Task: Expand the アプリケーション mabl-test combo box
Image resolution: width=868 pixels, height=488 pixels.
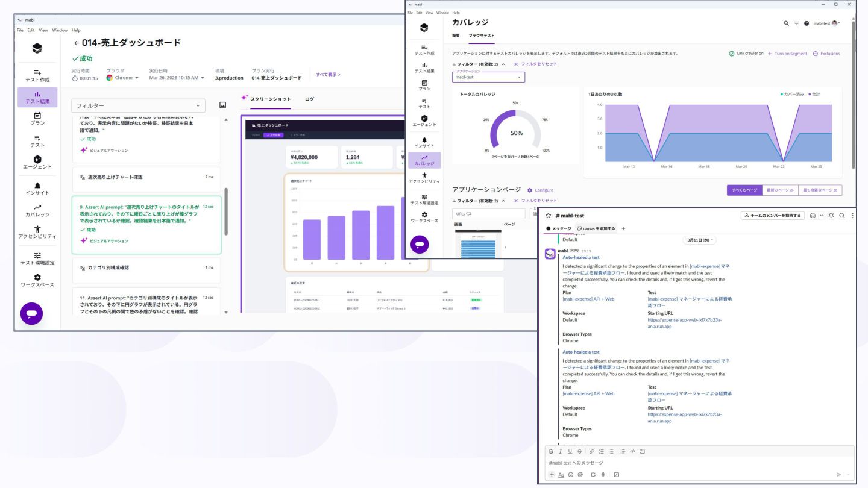Action: click(x=488, y=77)
